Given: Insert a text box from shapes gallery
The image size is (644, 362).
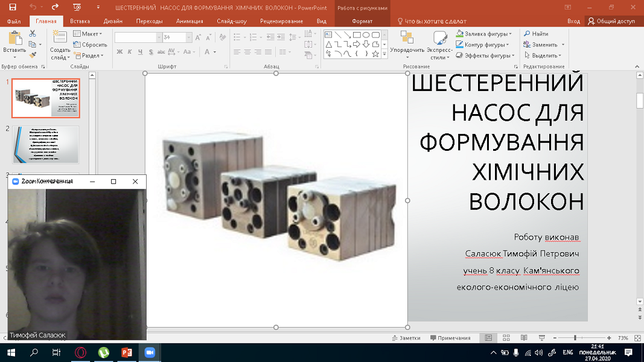Looking at the screenshot, I should click(328, 35).
